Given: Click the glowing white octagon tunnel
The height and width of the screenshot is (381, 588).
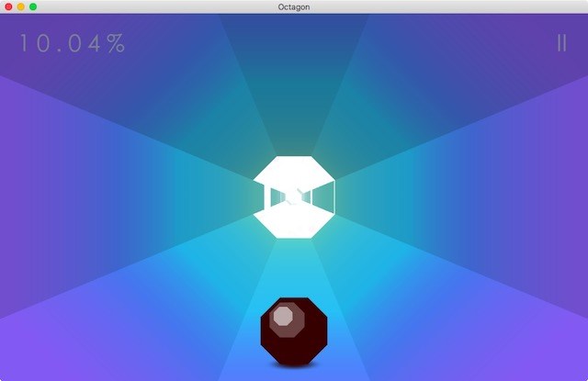Looking at the screenshot, I should click(294, 197).
